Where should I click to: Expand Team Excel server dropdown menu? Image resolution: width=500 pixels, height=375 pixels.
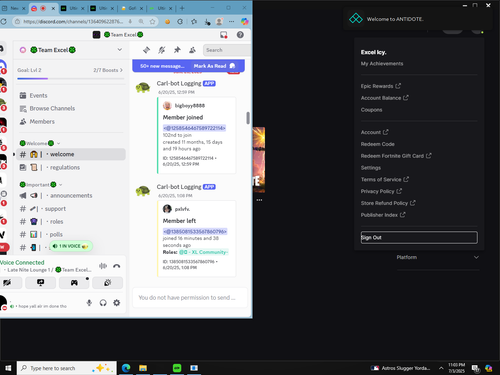click(x=119, y=50)
